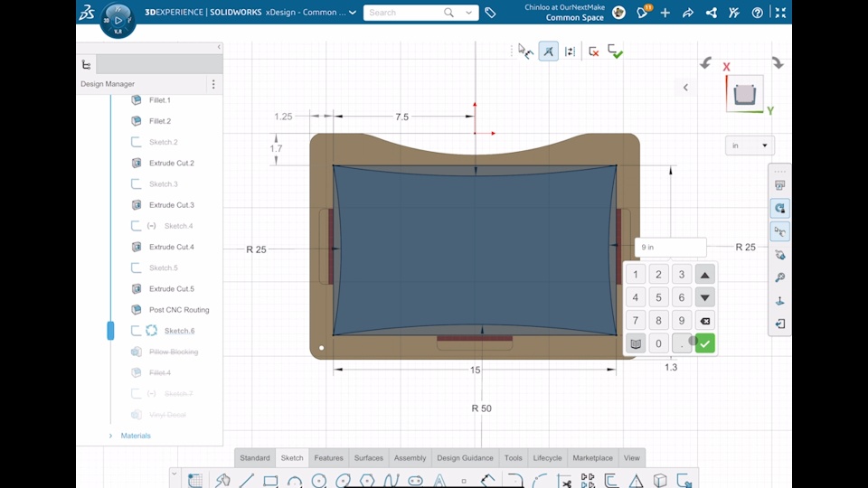Tap the keypad backspace key
This screenshot has height=488, width=868.
704,320
